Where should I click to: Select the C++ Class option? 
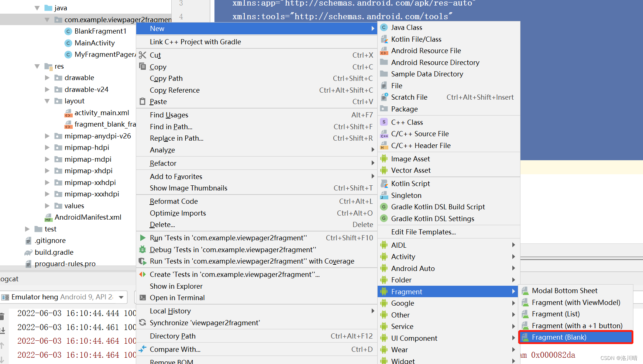[407, 122]
